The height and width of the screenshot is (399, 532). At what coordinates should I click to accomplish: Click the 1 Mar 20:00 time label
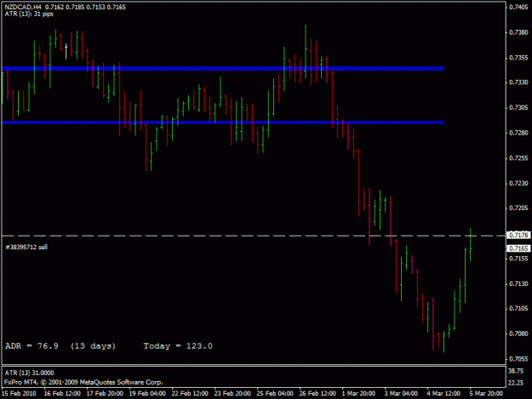click(x=358, y=393)
